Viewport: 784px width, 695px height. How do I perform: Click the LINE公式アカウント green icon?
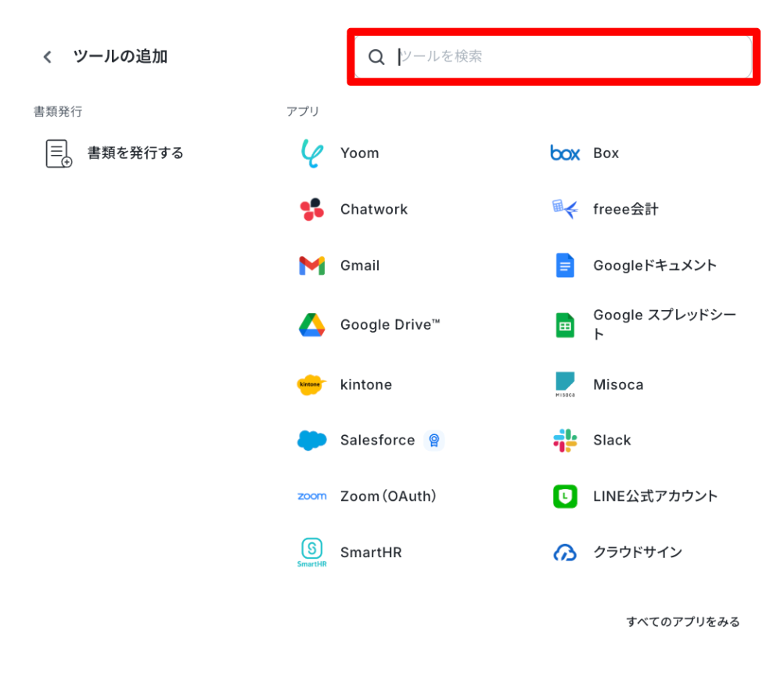(565, 496)
